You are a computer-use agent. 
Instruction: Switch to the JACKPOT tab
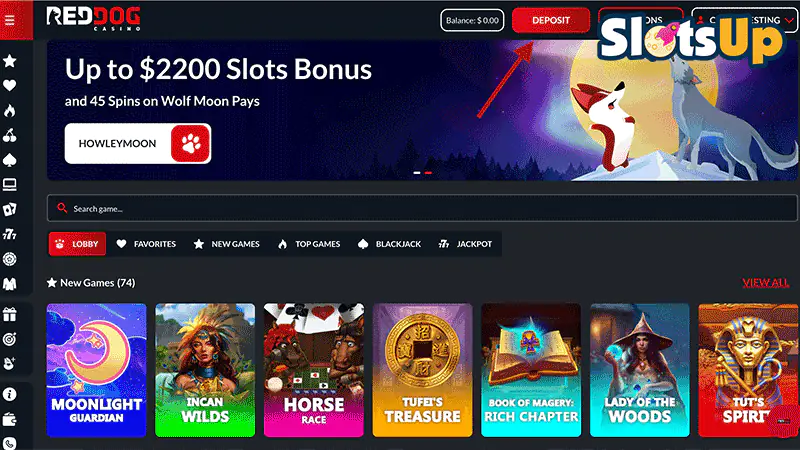[465, 244]
